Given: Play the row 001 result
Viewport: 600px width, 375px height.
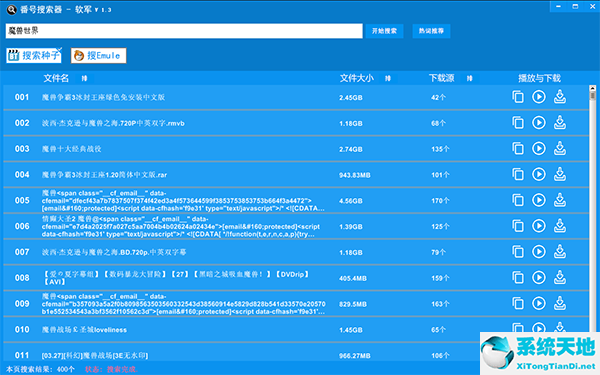Looking at the screenshot, I should pyautogui.click(x=539, y=97).
